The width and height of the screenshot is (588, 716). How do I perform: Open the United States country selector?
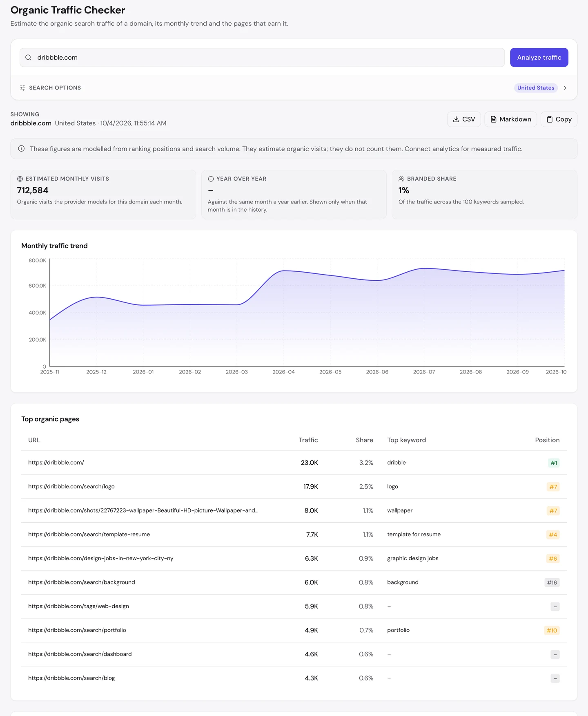536,88
